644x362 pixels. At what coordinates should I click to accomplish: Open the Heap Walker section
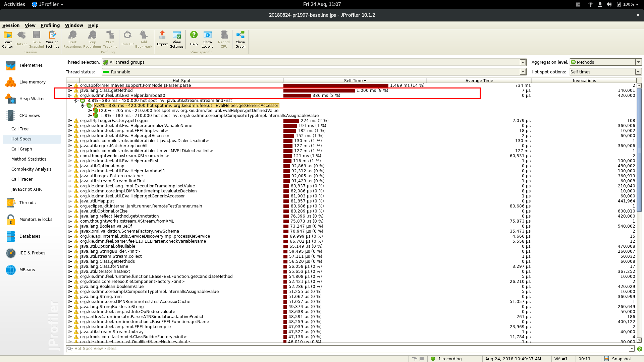(32, 99)
